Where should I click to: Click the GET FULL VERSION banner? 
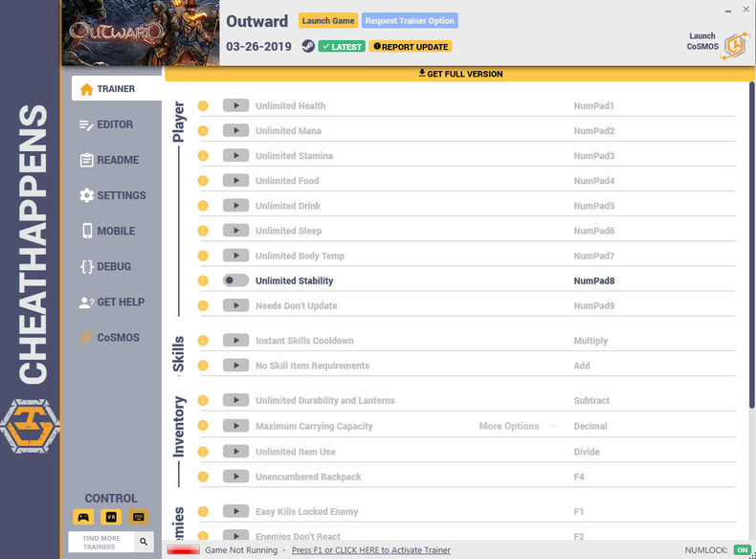click(x=460, y=74)
